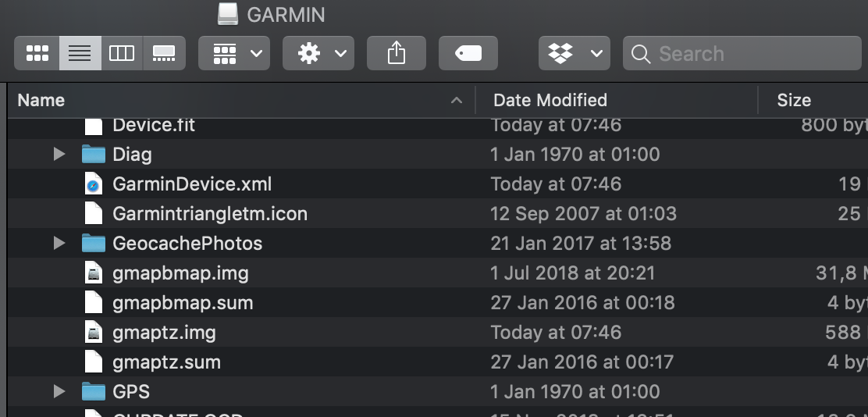Select the Garmintriangletm.icon file icon

tap(94, 214)
